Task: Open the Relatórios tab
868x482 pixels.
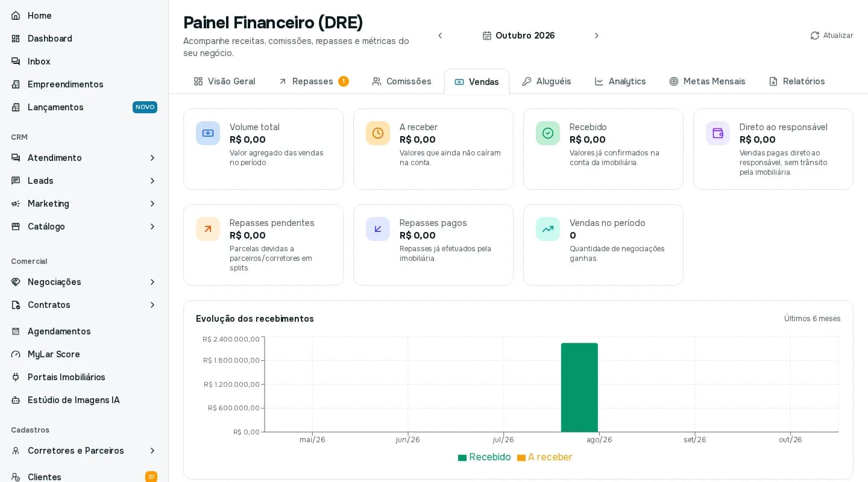Action: click(x=797, y=81)
